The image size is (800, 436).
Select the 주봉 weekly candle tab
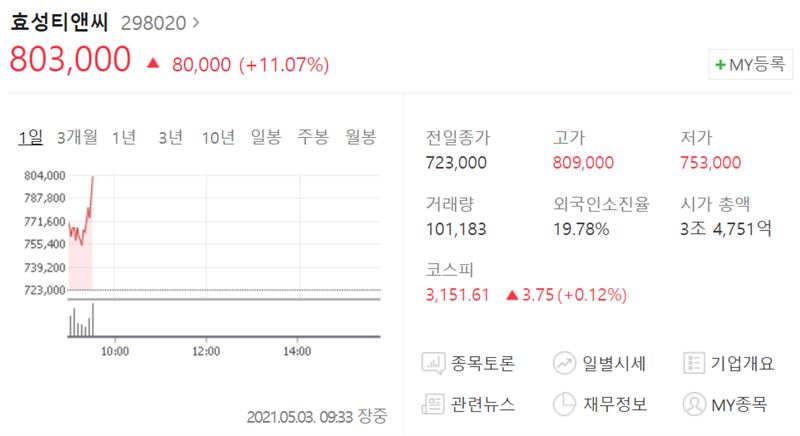tap(313, 138)
